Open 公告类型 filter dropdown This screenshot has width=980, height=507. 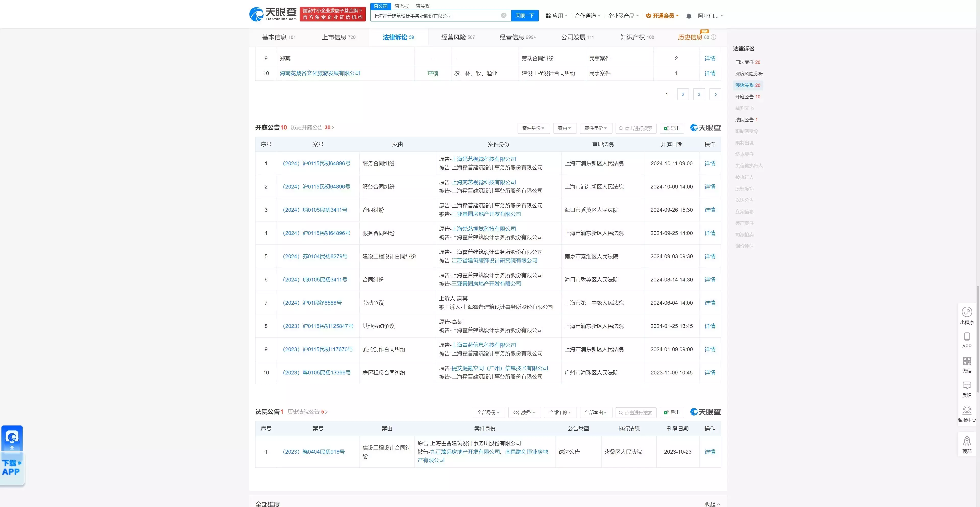(524, 412)
